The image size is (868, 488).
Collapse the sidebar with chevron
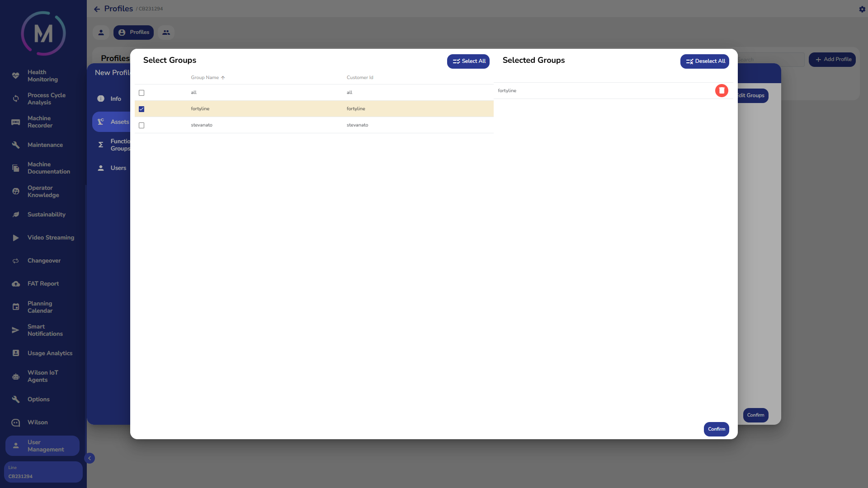[90, 458]
